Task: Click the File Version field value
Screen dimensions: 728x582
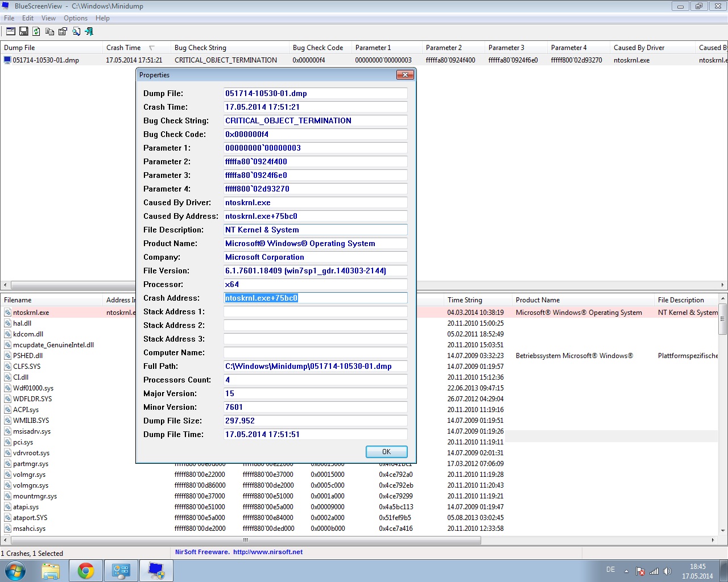Action: pyautogui.click(x=316, y=271)
